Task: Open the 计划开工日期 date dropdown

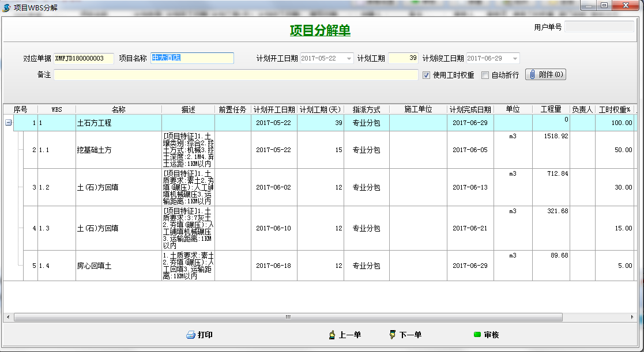Action: [349, 58]
